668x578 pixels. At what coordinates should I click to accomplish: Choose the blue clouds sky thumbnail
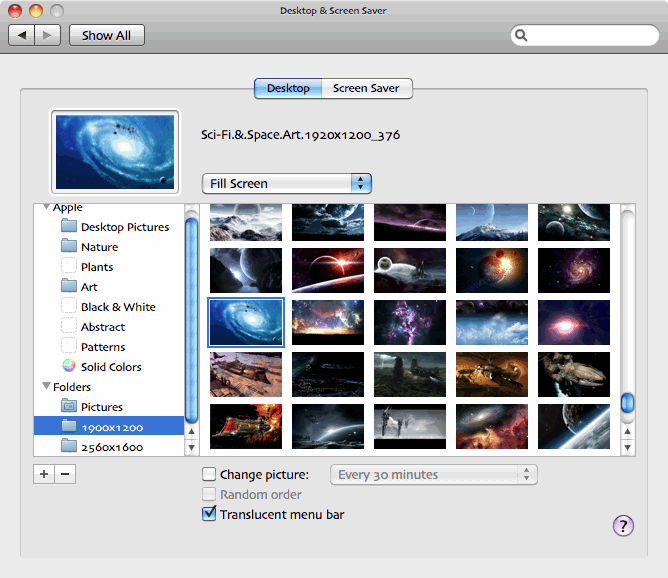pyautogui.click(x=492, y=322)
